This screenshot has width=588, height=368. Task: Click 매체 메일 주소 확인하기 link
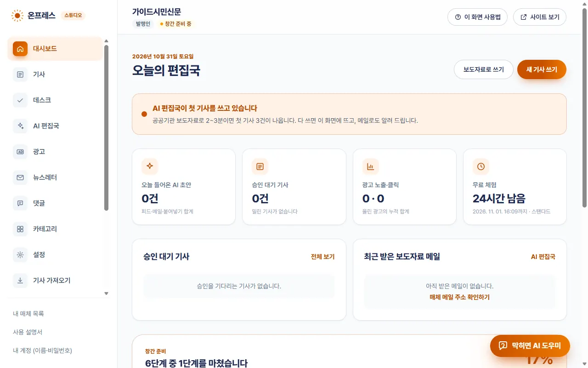459,297
